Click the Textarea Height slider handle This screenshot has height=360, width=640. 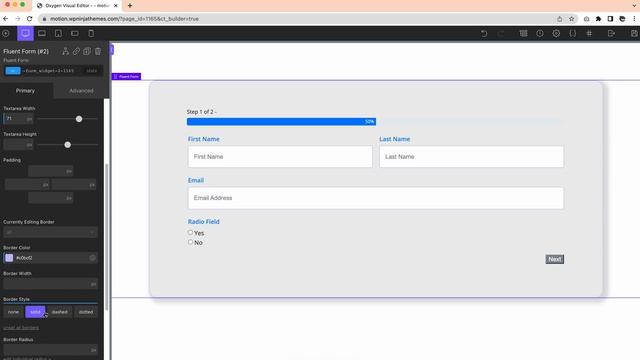tap(67, 145)
